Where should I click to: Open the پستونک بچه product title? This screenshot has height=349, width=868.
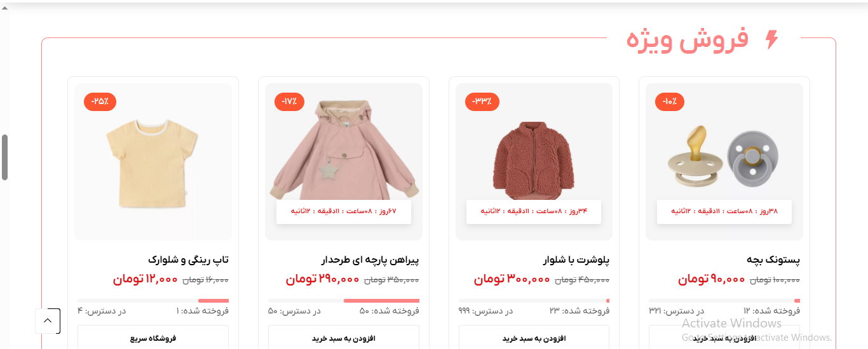tap(773, 260)
